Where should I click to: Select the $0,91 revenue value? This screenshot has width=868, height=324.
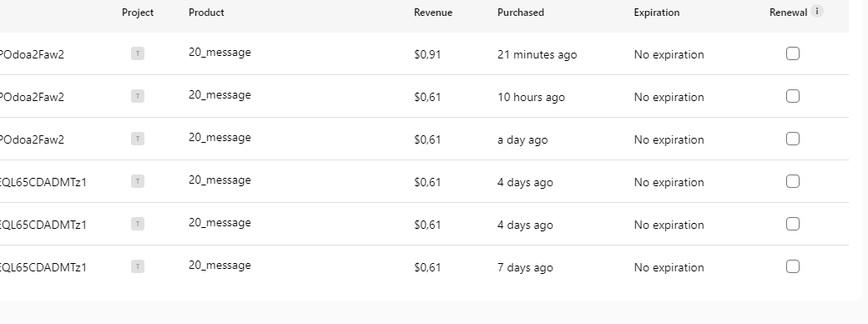(x=427, y=54)
